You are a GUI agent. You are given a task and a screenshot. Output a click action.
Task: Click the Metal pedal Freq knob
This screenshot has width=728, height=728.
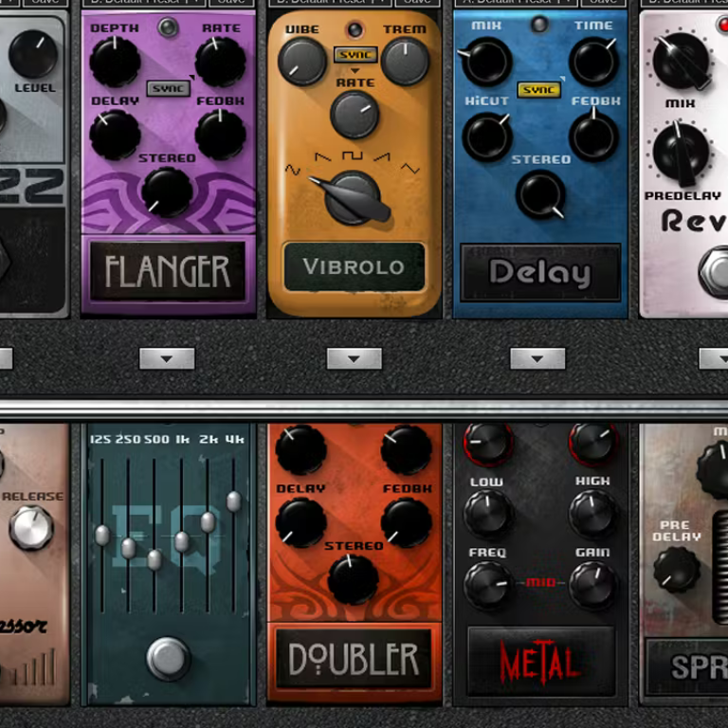pos(488,585)
